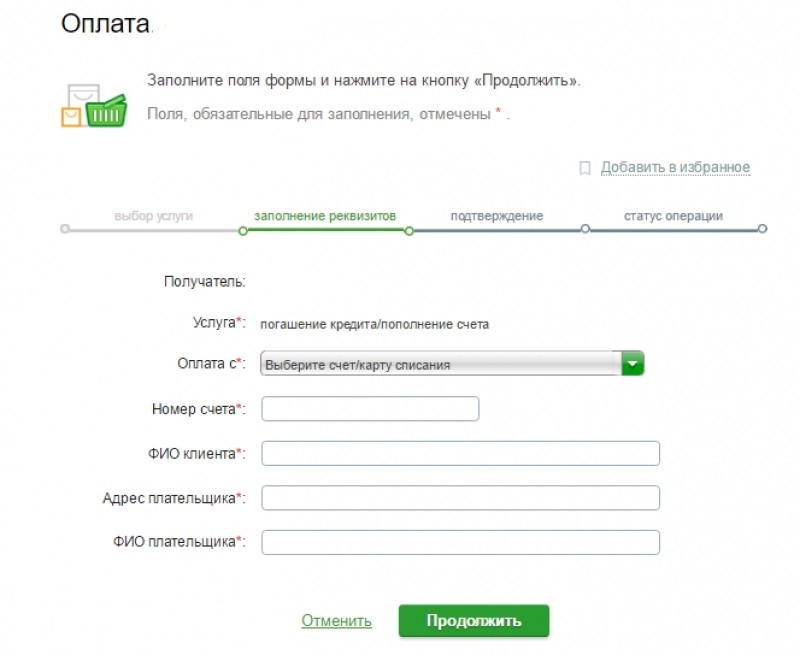Screen dimensions: 800x655
Task: Click the Добавить в избранное link
Action: click(x=675, y=167)
